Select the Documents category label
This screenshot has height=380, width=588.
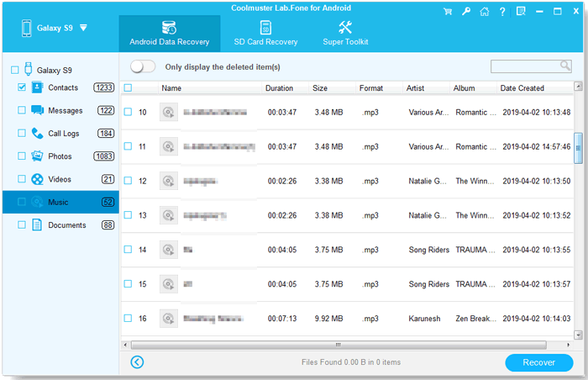pyautogui.click(x=67, y=225)
